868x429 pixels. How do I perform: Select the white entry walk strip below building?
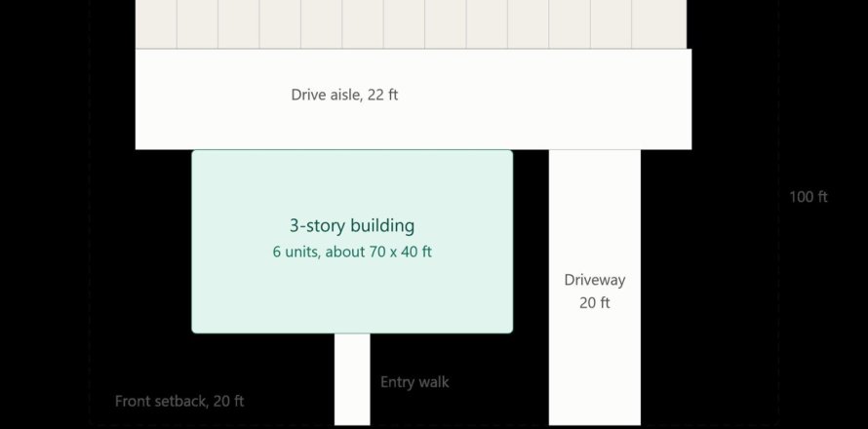coord(352,379)
